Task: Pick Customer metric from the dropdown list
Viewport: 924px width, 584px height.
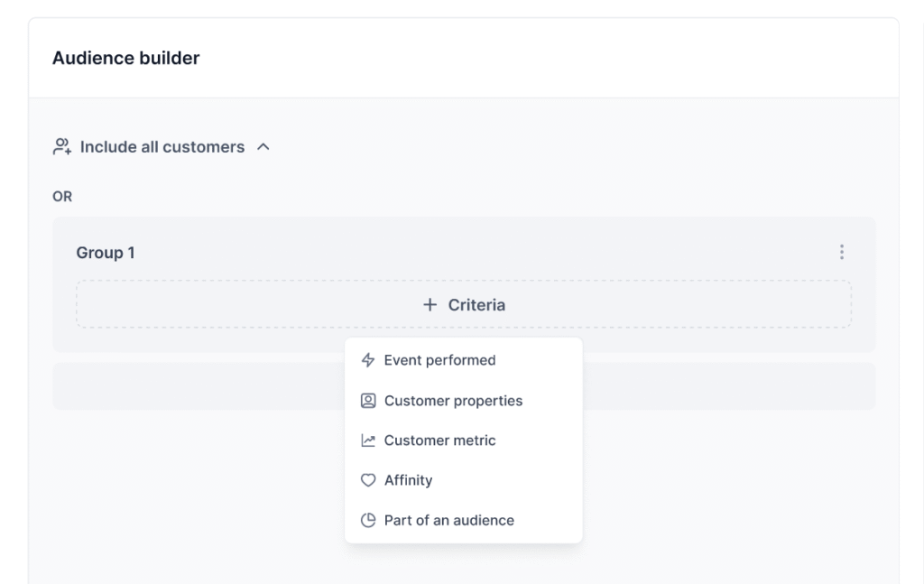Action: (x=463, y=440)
